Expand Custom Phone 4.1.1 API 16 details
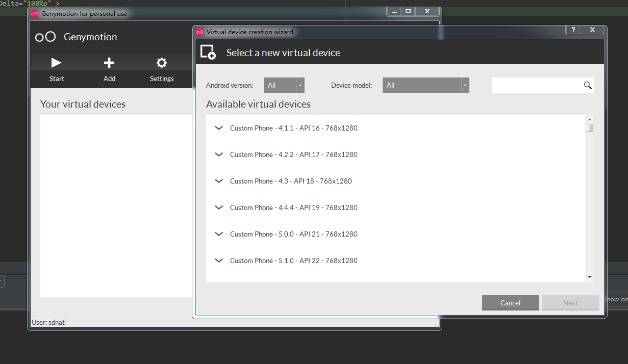628x364 pixels. 219,128
